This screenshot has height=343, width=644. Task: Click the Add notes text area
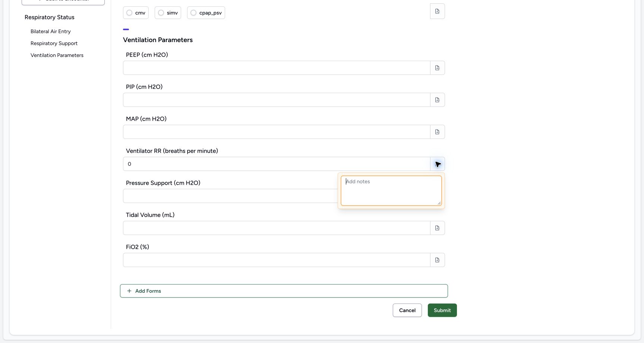click(391, 191)
